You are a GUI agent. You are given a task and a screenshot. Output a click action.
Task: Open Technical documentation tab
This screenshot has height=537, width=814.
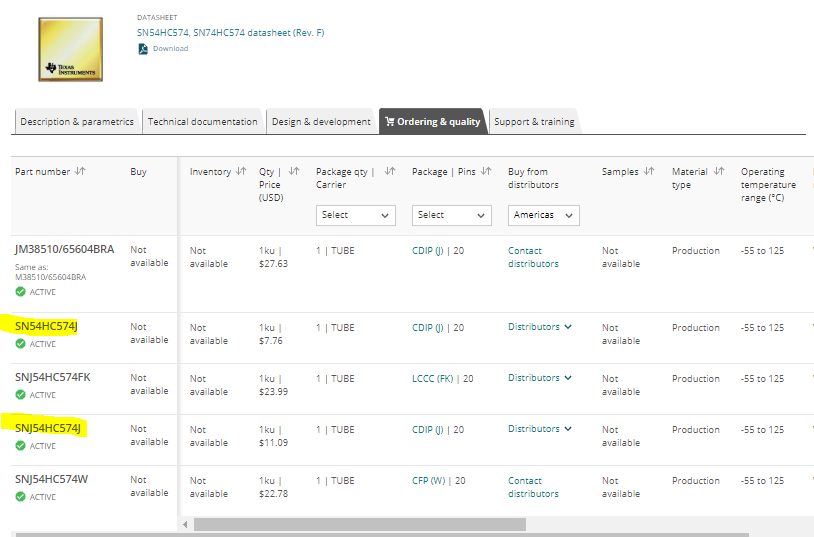202,122
